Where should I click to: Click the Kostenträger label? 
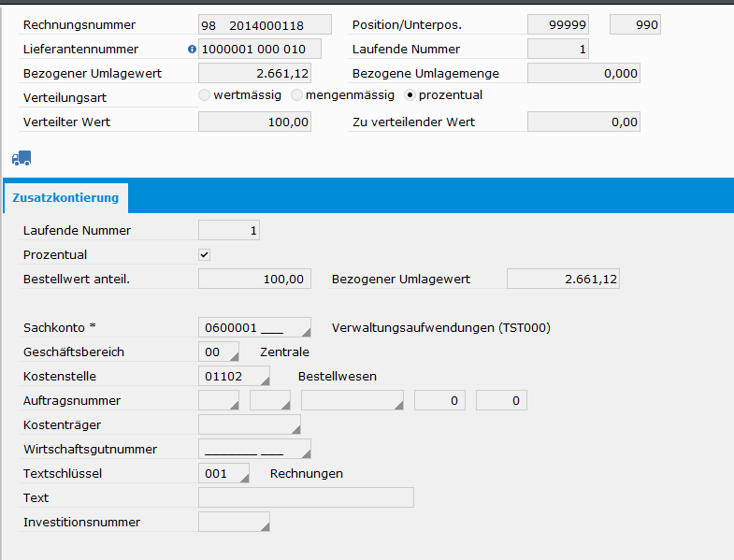click(63, 425)
